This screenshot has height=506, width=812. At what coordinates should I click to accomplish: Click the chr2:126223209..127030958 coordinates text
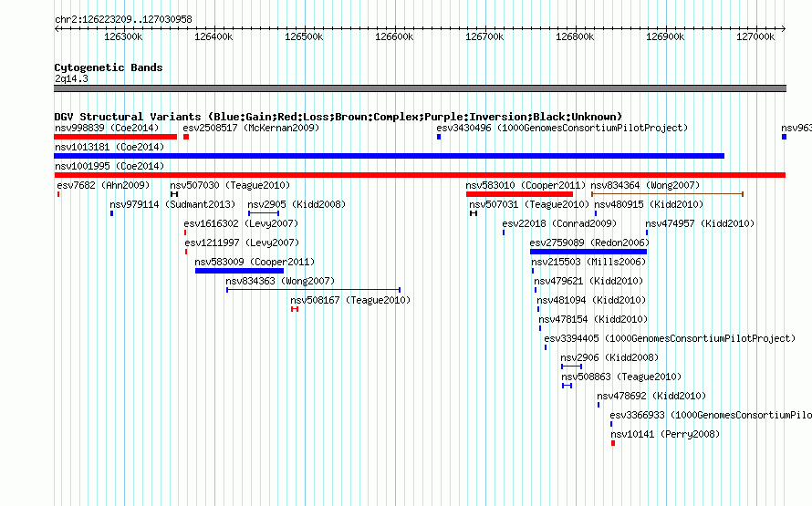(123, 19)
